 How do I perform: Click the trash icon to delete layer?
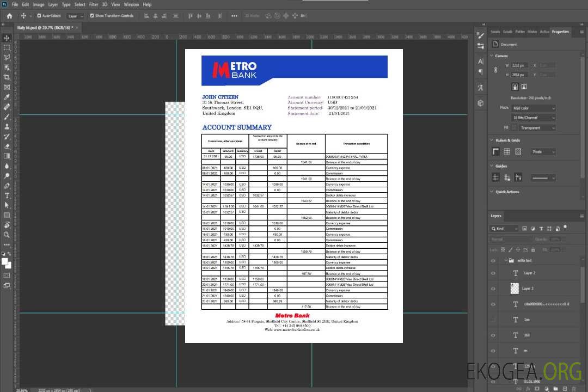574,389
